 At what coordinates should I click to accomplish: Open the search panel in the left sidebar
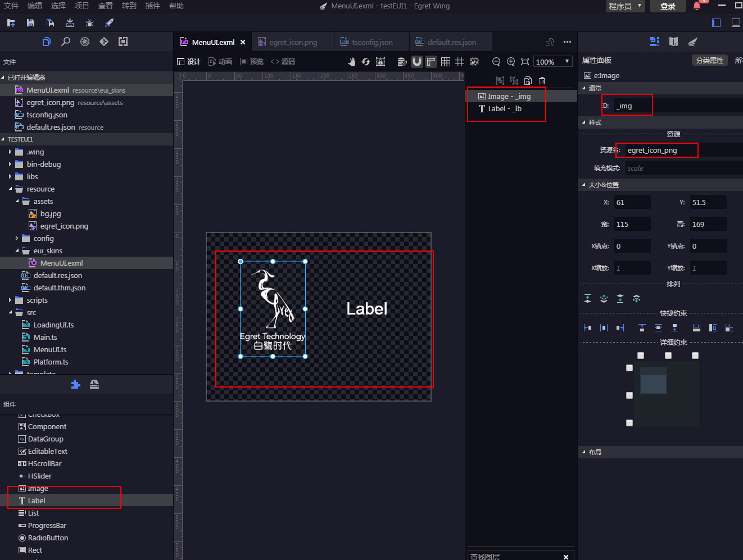click(x=66, y=42)
